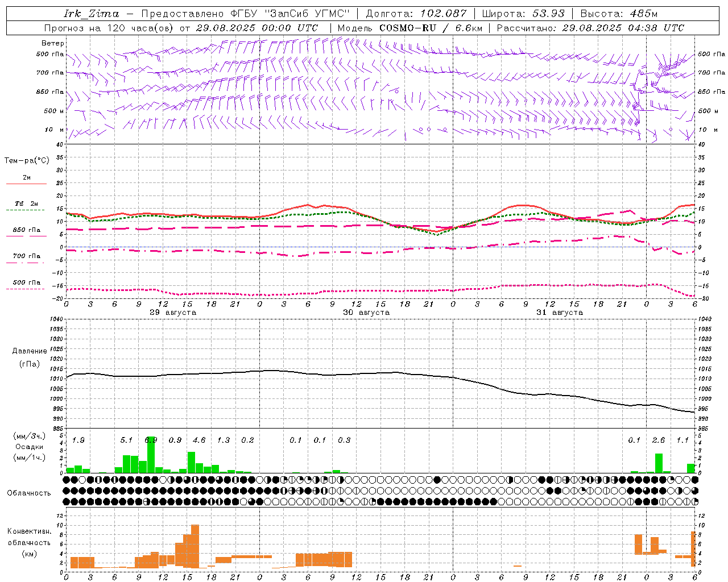The image size is (728, 582).
Task: Select the longitude value "102.087"
Action: point(444,14)
